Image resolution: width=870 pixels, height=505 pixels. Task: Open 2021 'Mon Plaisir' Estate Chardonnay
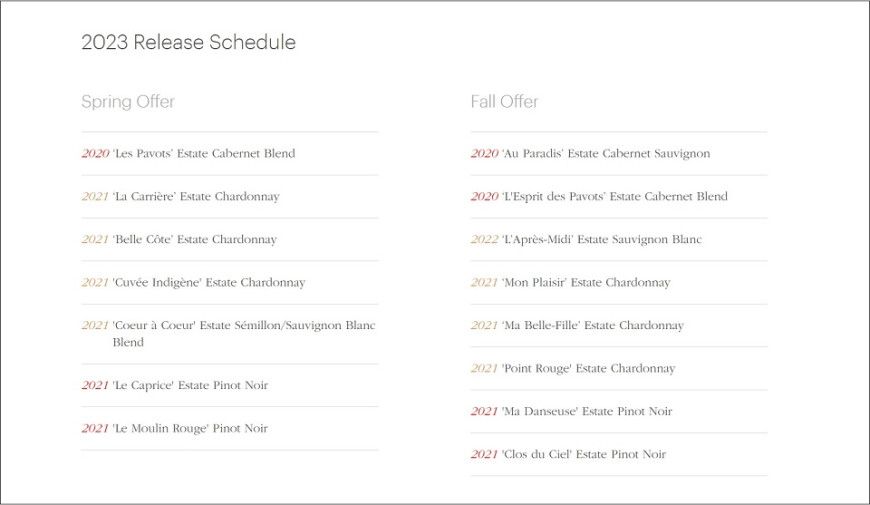pyautogui.click(x=570, y=282)
